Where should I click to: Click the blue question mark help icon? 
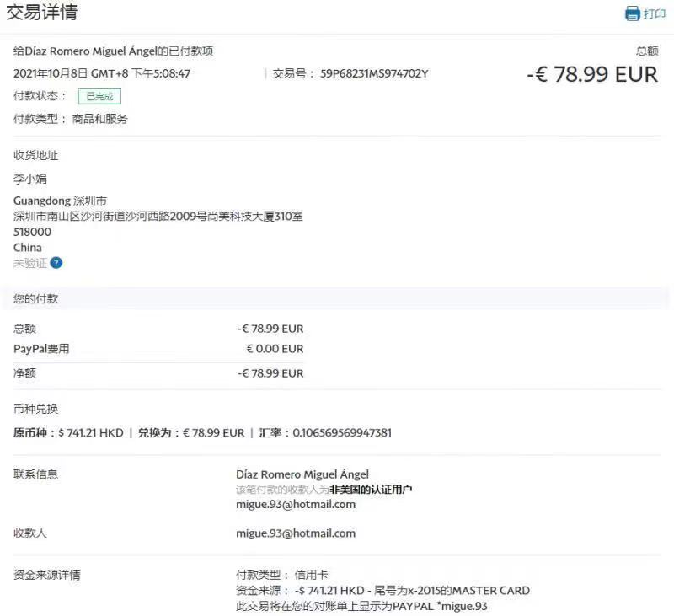[x=56, y=263]
